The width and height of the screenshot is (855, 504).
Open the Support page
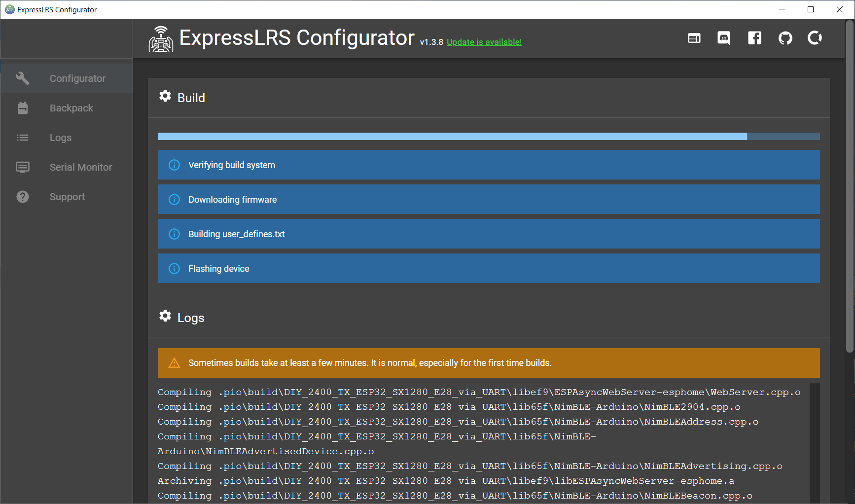67,197
